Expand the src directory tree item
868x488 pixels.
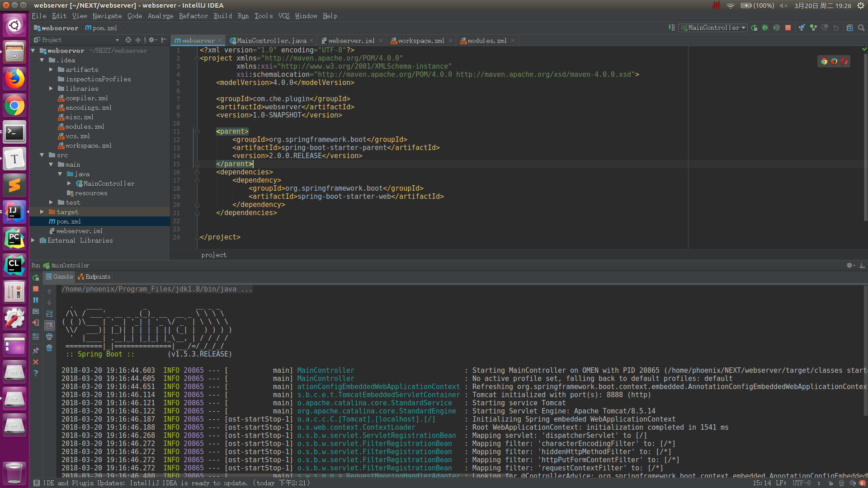click(x=42, y=155)
